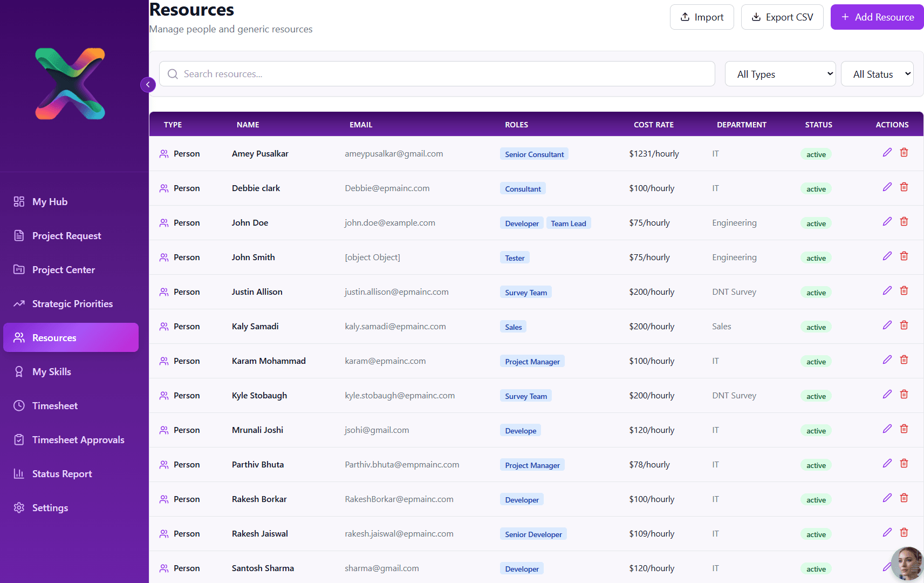Delete Rakesh Borkar using the trash icon
This screenshot has width=924, height=583.
point(904,498)
